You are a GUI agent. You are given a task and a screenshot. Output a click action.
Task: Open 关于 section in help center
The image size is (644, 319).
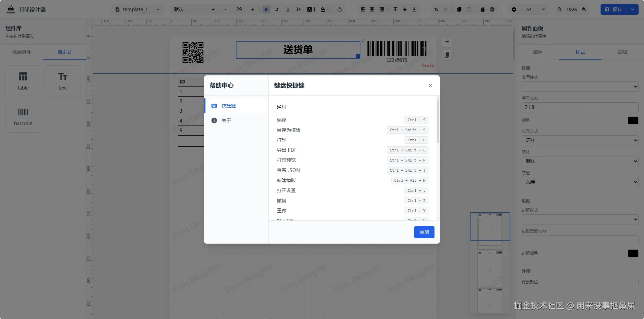[236, 120]
